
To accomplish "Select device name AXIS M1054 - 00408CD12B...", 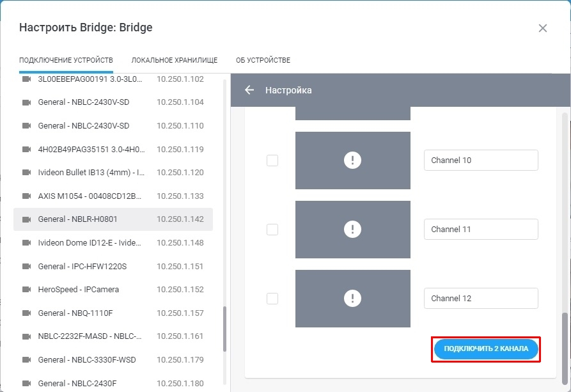I will tap(90, 196).
